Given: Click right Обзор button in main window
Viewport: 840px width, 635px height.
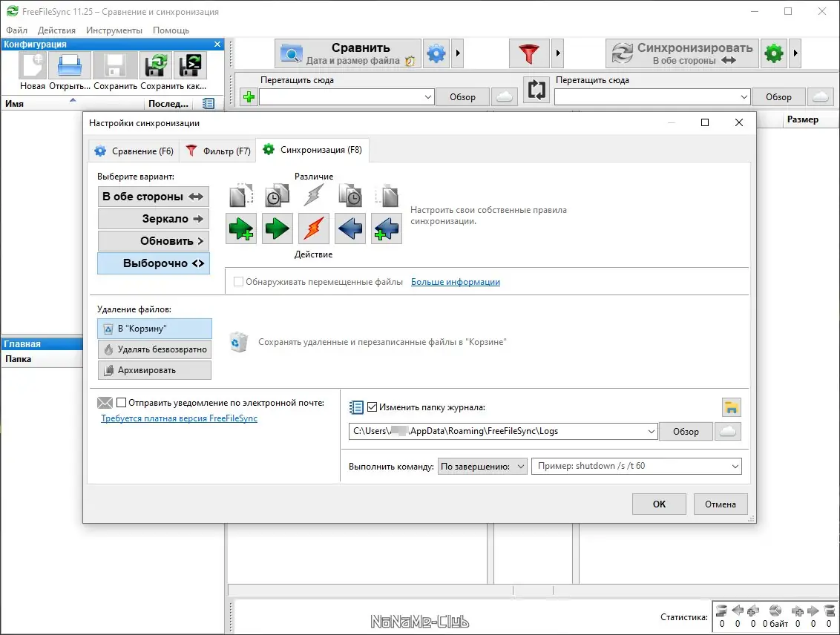Looking at the screenshot, I should pos(778,97).
